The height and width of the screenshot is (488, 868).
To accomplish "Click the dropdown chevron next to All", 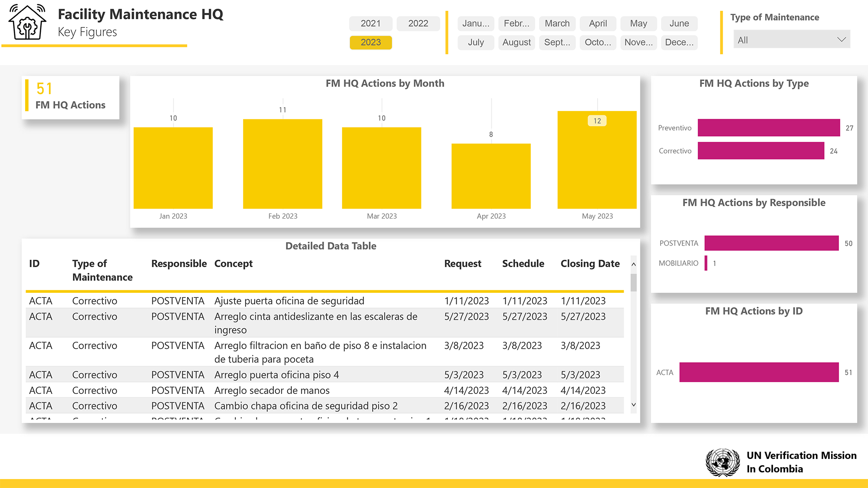I will 842,39.
